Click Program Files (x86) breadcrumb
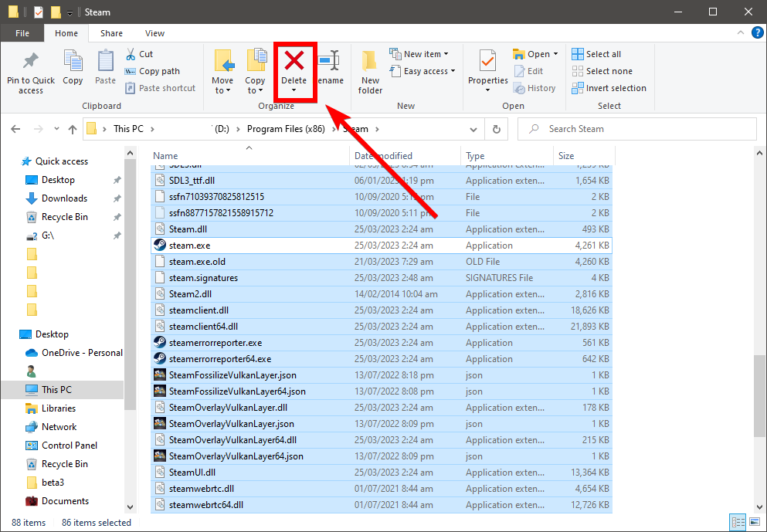This screenshot has width=767, height=532. point(286,129)
